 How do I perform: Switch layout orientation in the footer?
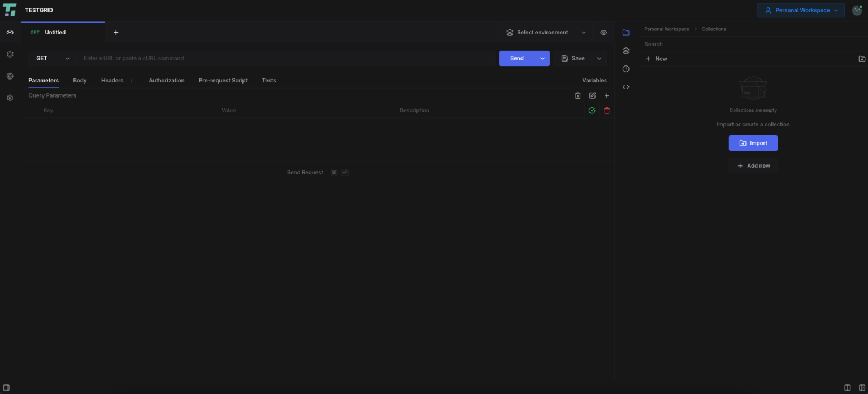tap(847, 388)
